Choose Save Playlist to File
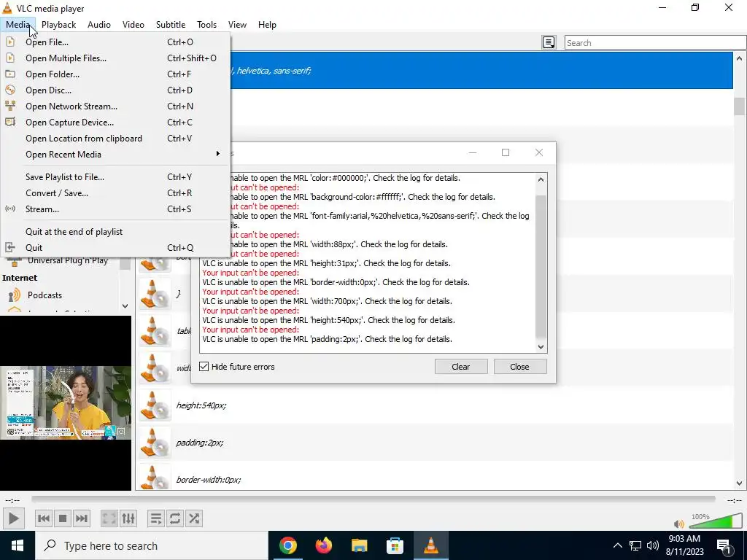The image size is (747, 560). coord(116,176)
